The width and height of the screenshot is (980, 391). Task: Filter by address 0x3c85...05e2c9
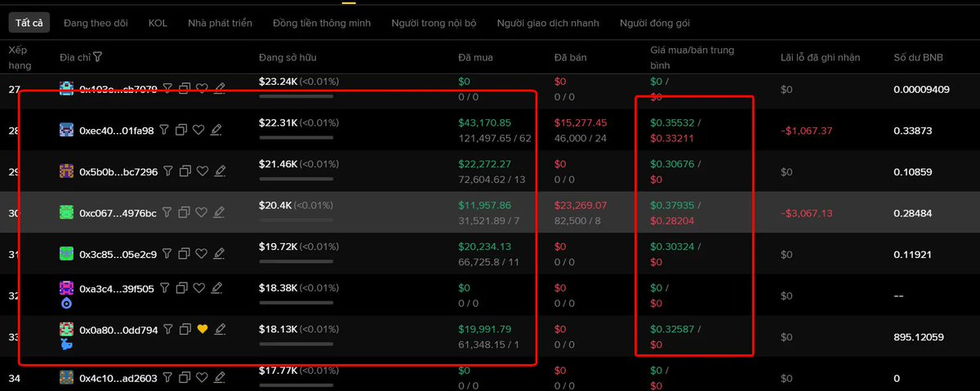click(167, 254)
